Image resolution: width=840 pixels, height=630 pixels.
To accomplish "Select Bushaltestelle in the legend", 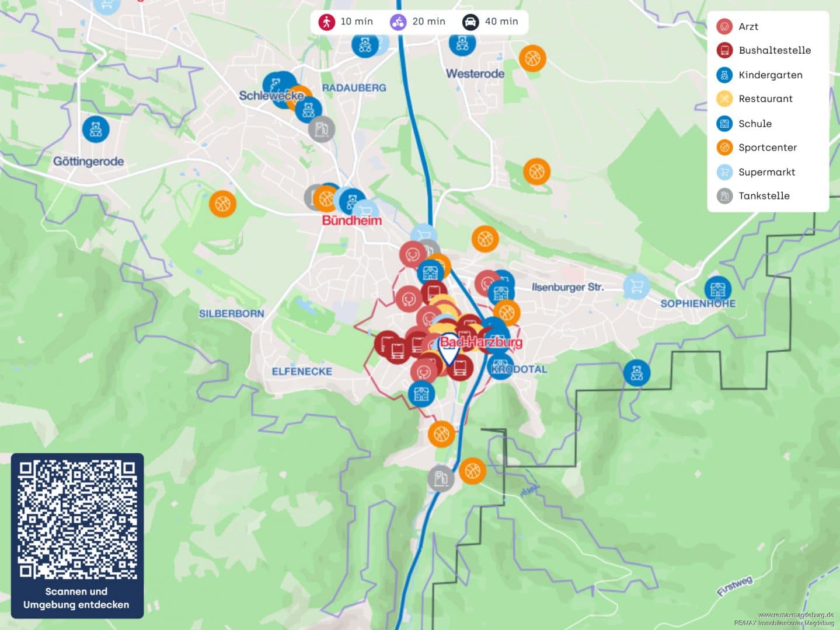I will [774, 50].
